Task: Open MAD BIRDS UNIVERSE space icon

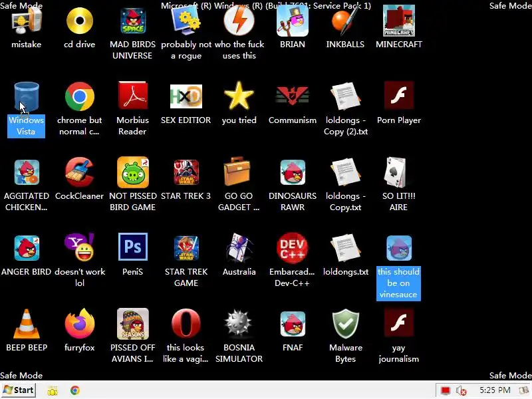Action: point(132,21)
